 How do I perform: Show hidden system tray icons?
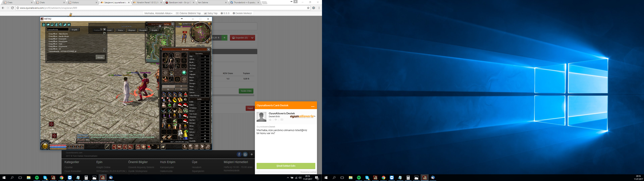point(288,178)
